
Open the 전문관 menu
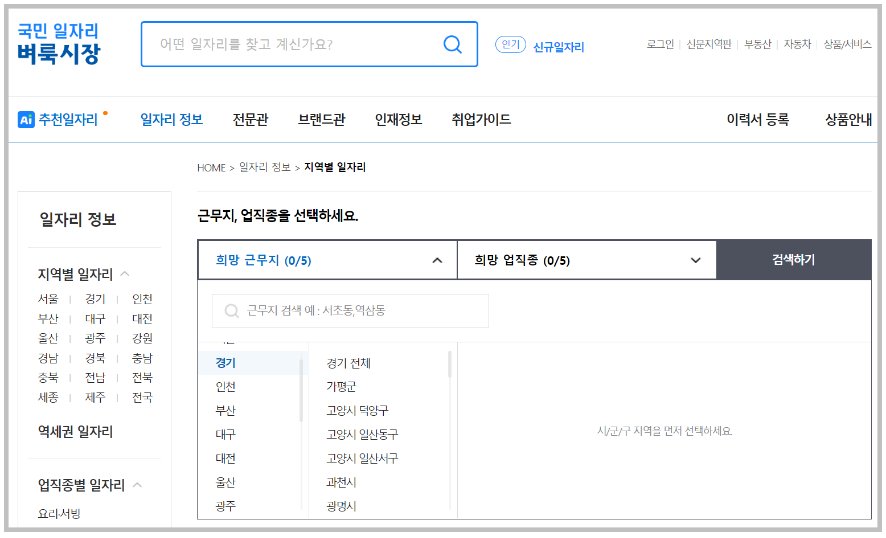(x=250, y=120)
